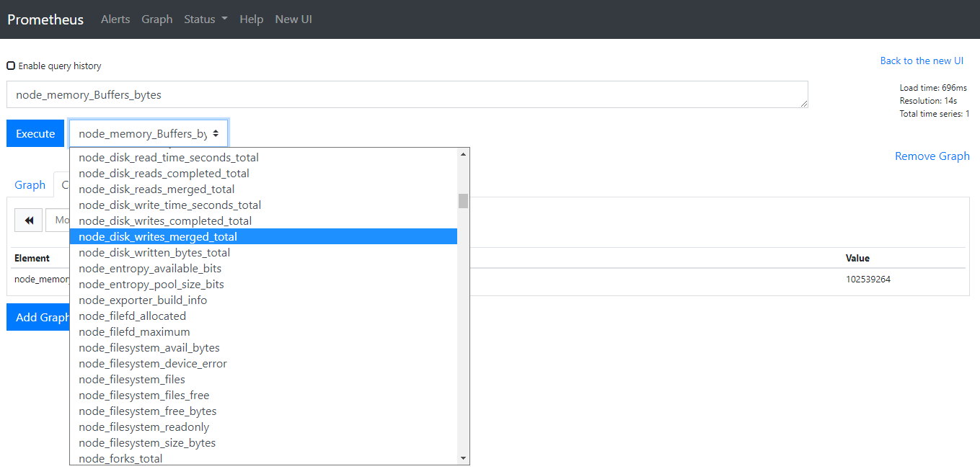Click the value 102539264 in the table

pyautogui.click(x=868, y=280)
